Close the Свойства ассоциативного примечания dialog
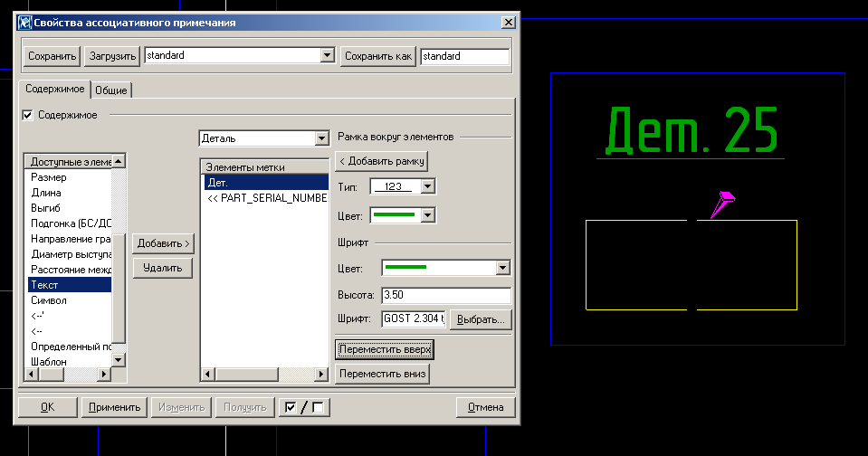 point(508,22)
